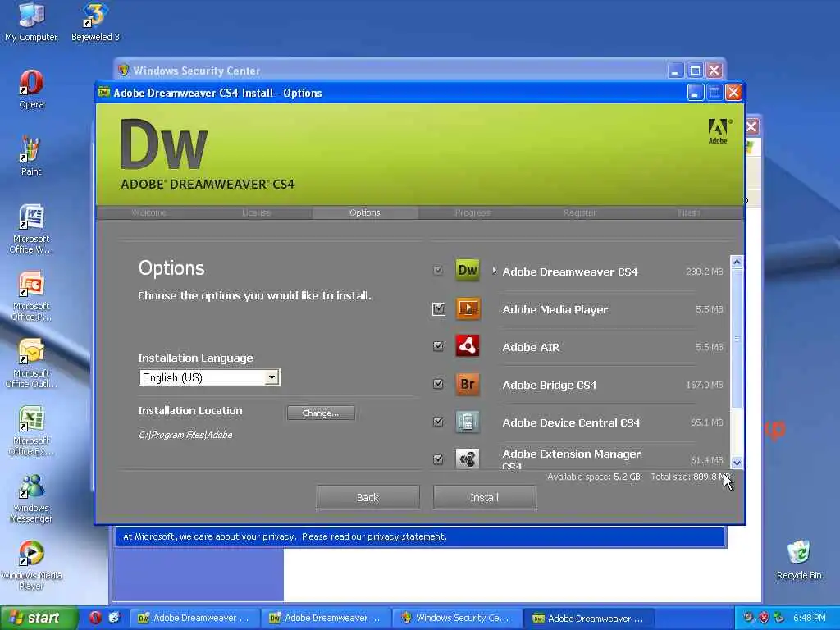
Task: Click the installer title bar Dw icon
Action: tap(103, 92)
